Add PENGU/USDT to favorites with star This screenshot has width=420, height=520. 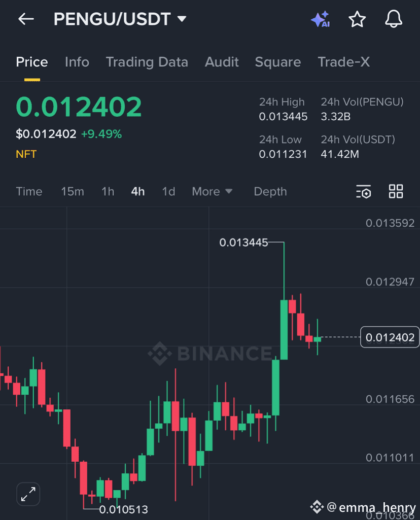(x=357, y=19)
